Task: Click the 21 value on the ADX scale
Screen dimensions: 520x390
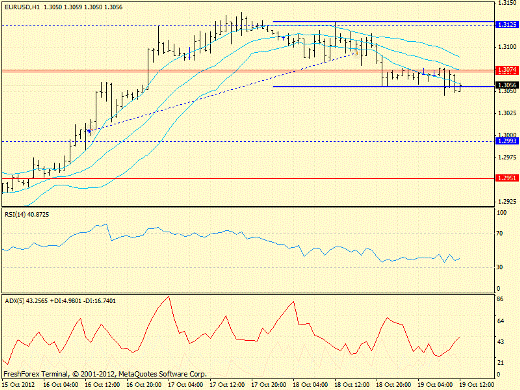Action: pos(500,363)
